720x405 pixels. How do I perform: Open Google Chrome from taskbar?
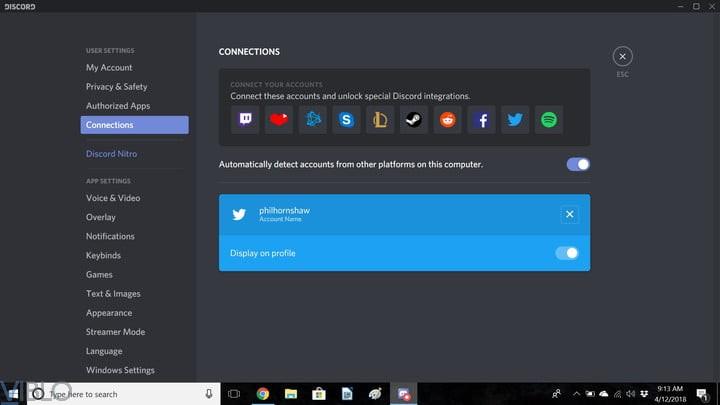(263, 394)
